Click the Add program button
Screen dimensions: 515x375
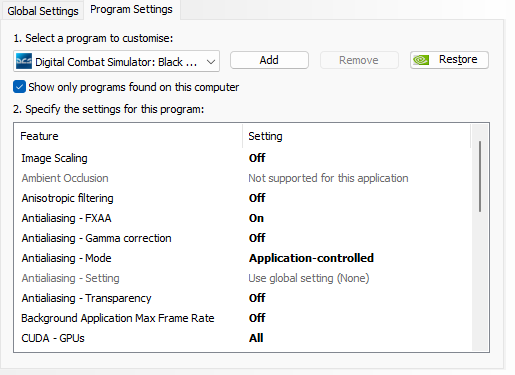(269, 60)
